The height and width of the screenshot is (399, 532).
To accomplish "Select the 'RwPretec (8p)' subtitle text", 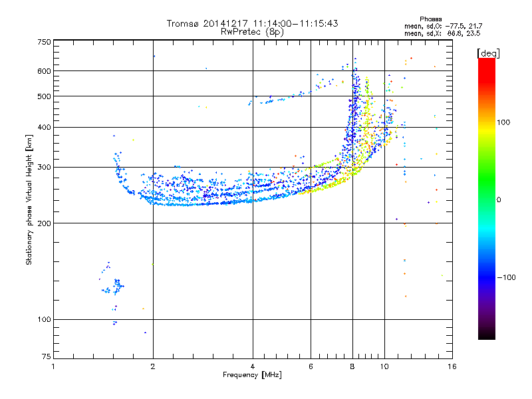I will point(252,32).
